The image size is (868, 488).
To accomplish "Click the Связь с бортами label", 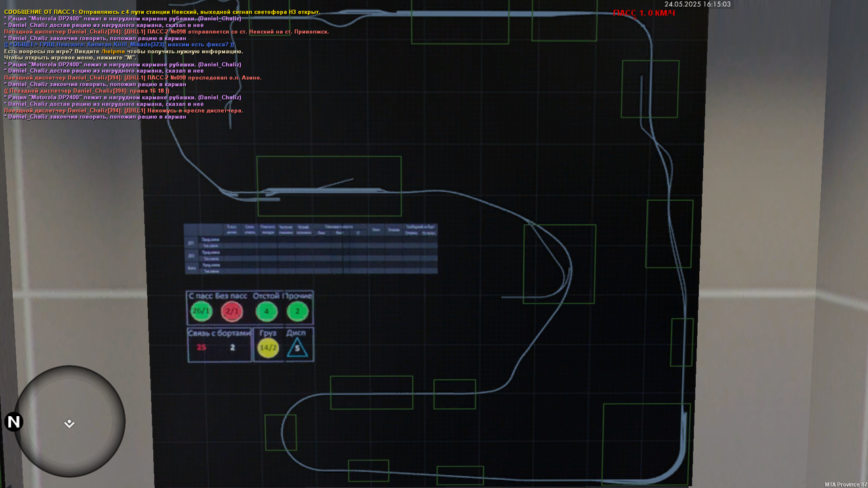I will tap(220, 333).
